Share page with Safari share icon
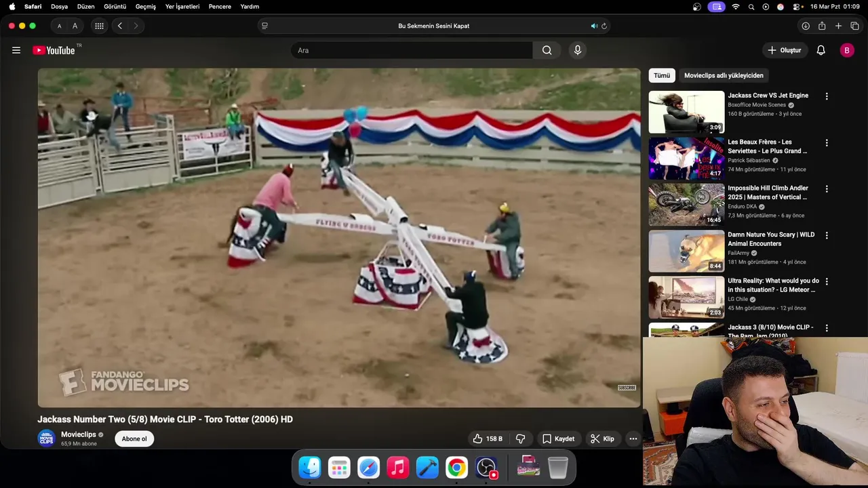 pyautogui.click(x=822, y=26)
